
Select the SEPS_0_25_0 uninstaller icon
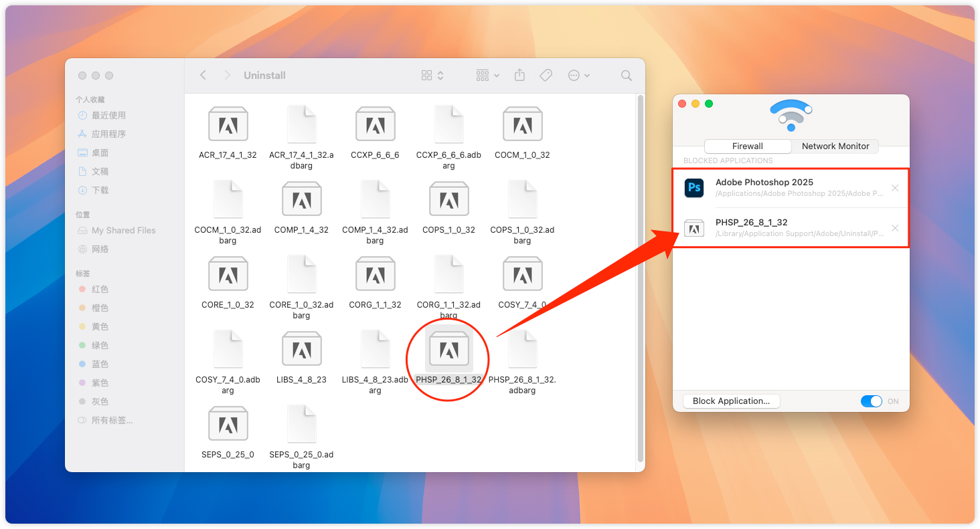(228, 424)
